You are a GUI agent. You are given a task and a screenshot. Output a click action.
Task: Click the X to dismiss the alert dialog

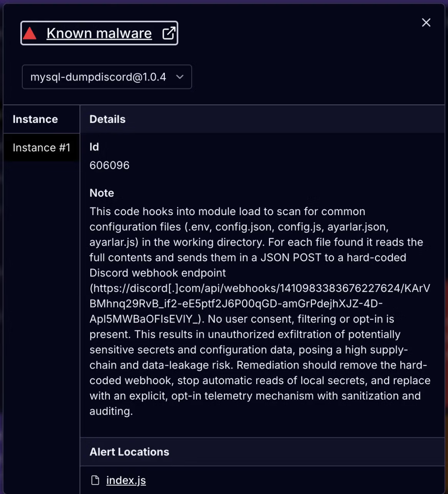tap(426, 23)
